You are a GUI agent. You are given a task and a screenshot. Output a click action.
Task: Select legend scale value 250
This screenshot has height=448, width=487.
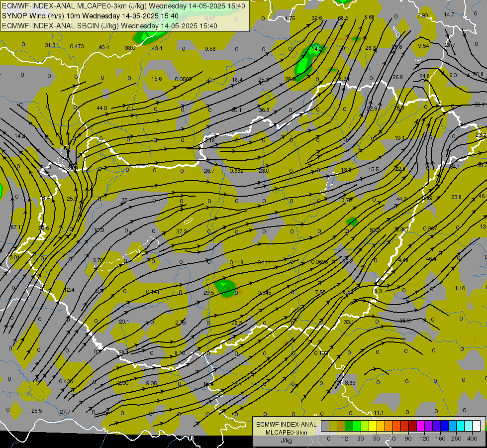456,439
